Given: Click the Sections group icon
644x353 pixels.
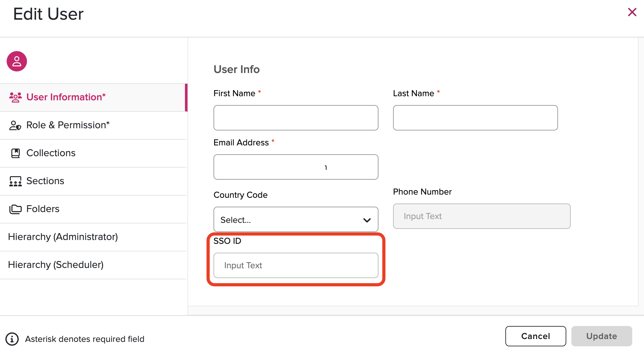Looking at the screenshot, I should 15,181.
